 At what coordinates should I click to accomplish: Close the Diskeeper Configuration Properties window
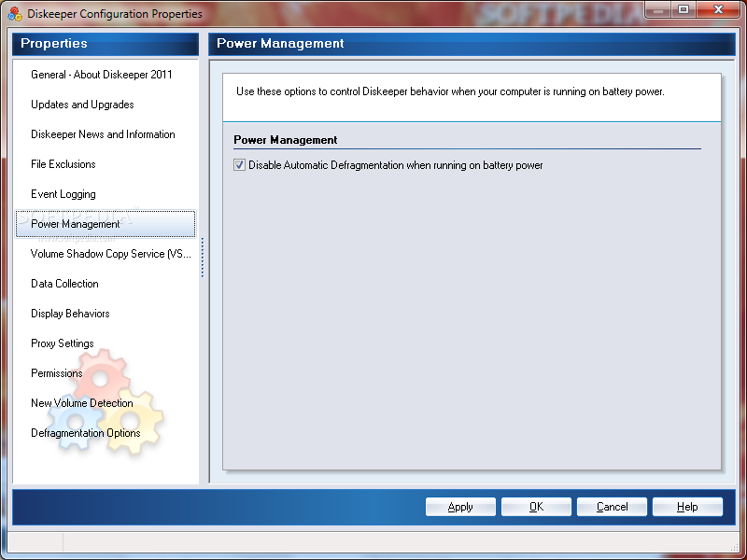point(718,10)
